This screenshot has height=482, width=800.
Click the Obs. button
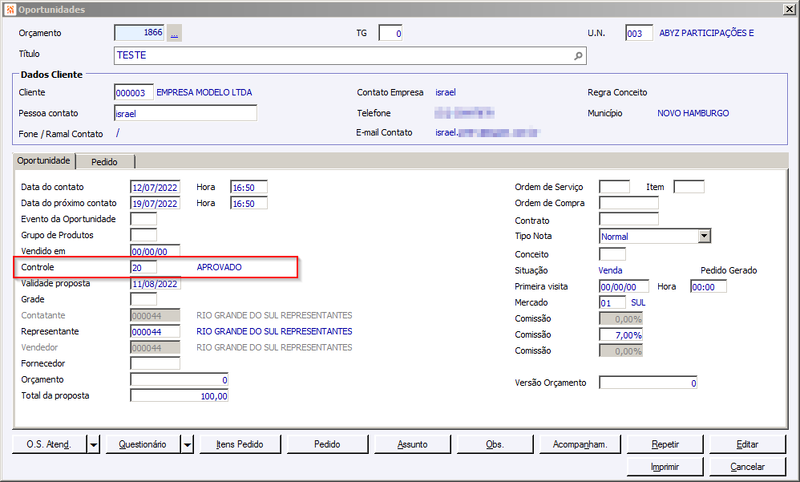tap(495, 444)
